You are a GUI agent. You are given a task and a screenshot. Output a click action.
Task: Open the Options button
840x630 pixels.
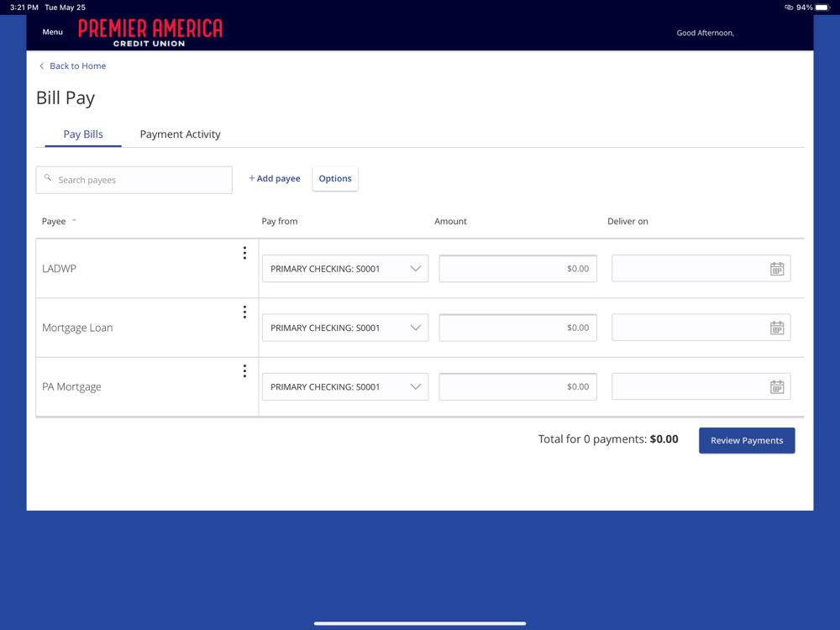[x=335, y=178]
